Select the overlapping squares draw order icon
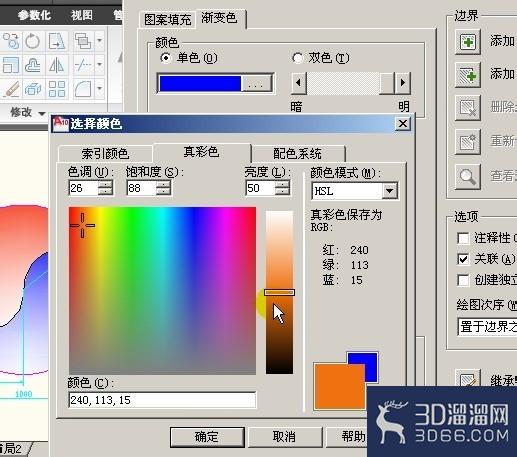This screenshot has height=457, width=517. pos(83,41)
